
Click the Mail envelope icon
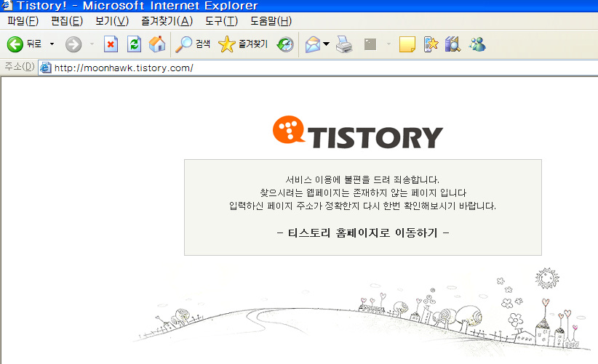point(313,44)
